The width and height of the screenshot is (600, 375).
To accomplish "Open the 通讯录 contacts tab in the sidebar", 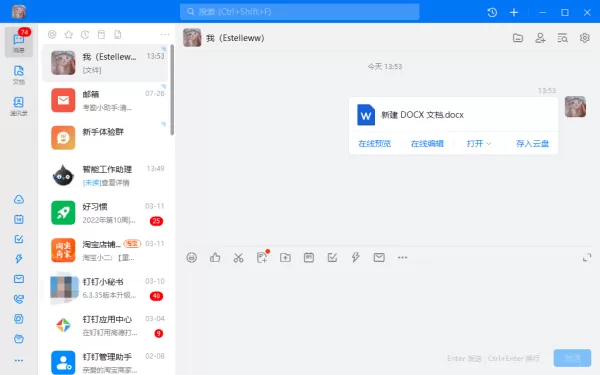I will click(x=19, y=106).
